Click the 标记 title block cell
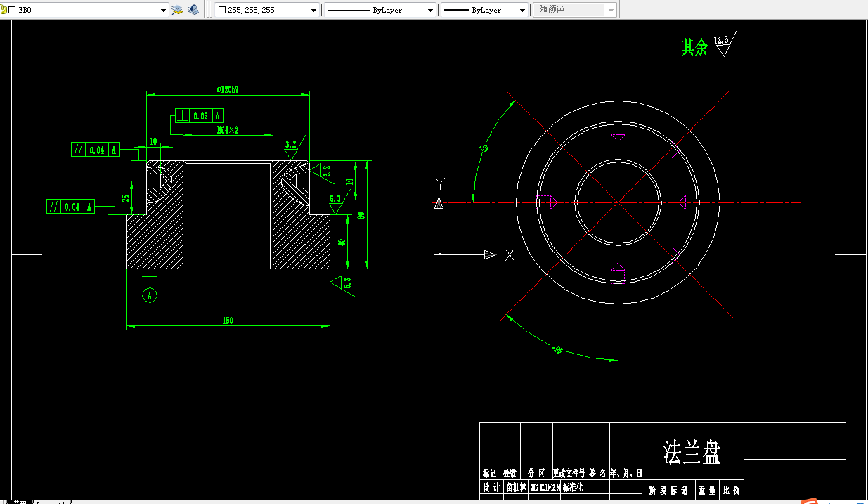The height and width of the screenshot is (504, 868). coord(490,473)
